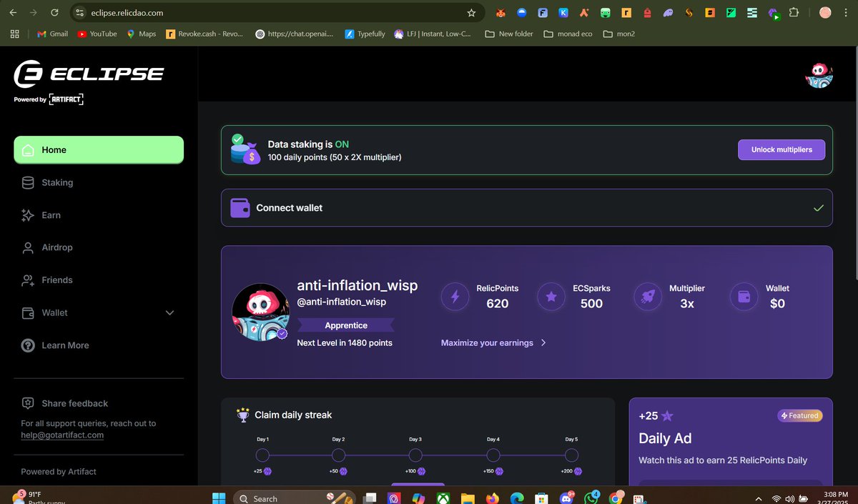Open the Chrome extensions puzzle menu
Image resolution: width=858 pixels, height=504 pixels.
(x=794, y=13)
